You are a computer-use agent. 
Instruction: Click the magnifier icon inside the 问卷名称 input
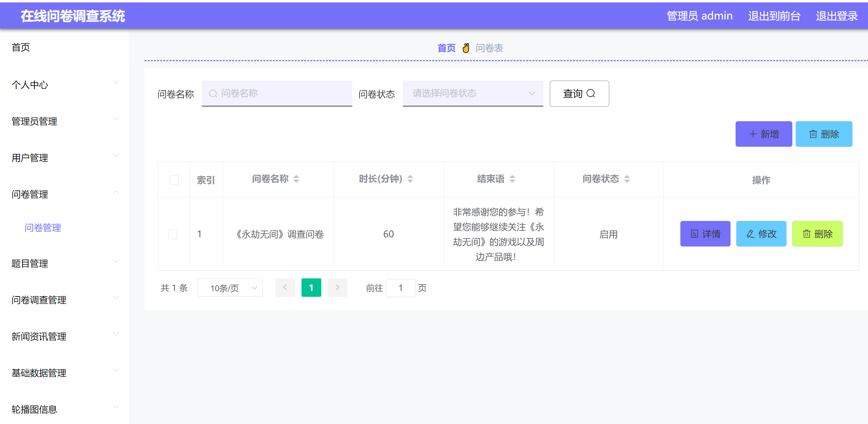tap(213, 93)
